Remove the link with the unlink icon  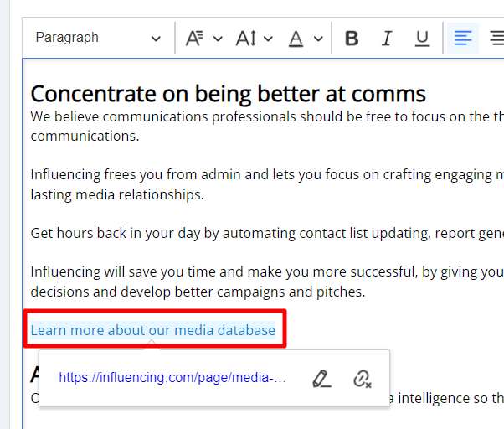click(363, 379)
